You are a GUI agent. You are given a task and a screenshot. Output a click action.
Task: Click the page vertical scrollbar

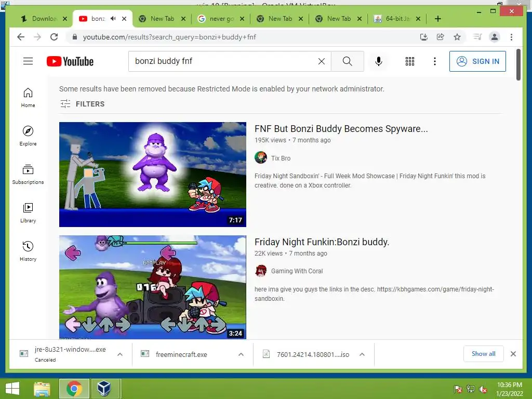[518, 64]
